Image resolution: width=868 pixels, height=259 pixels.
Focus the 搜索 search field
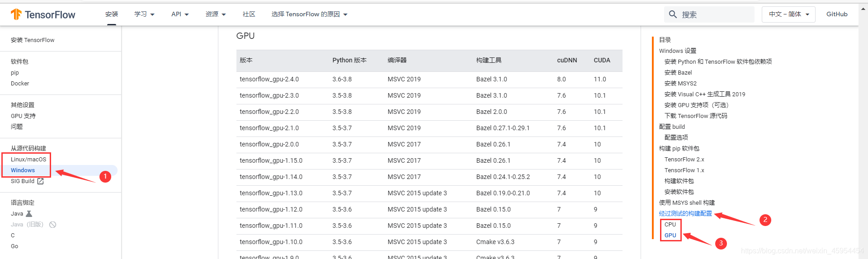709,14
